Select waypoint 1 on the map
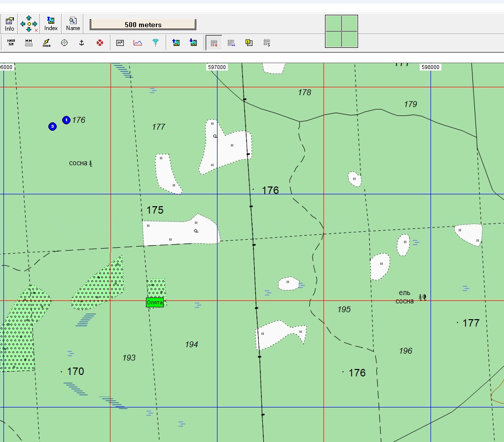The image size is (504, 442). [x=66, y=120]
